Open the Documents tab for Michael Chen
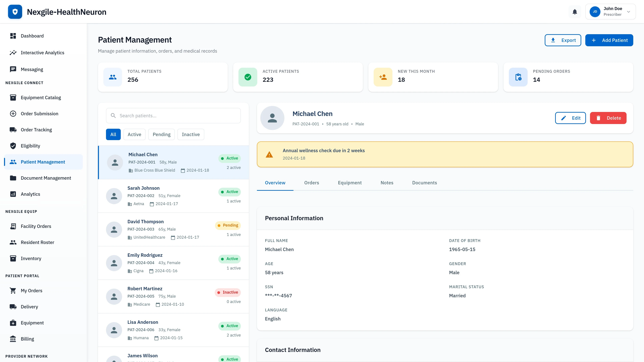 point(424,183)
